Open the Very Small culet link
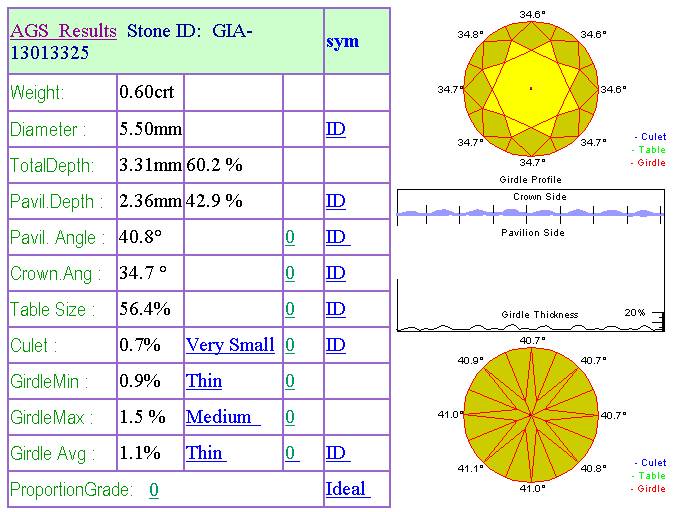This screenshot has width=675, height=512. (x=230, y=345)
